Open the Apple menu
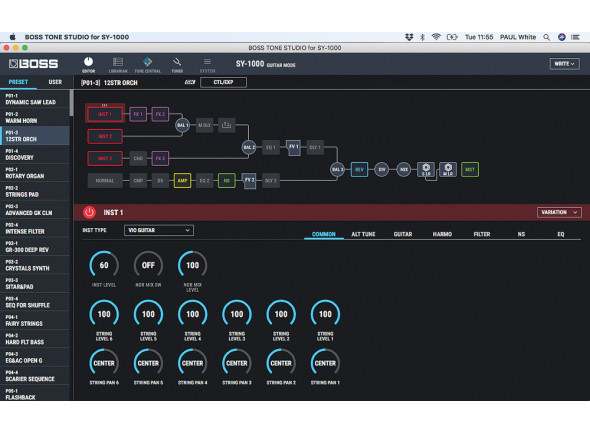 tap(12, 37)
